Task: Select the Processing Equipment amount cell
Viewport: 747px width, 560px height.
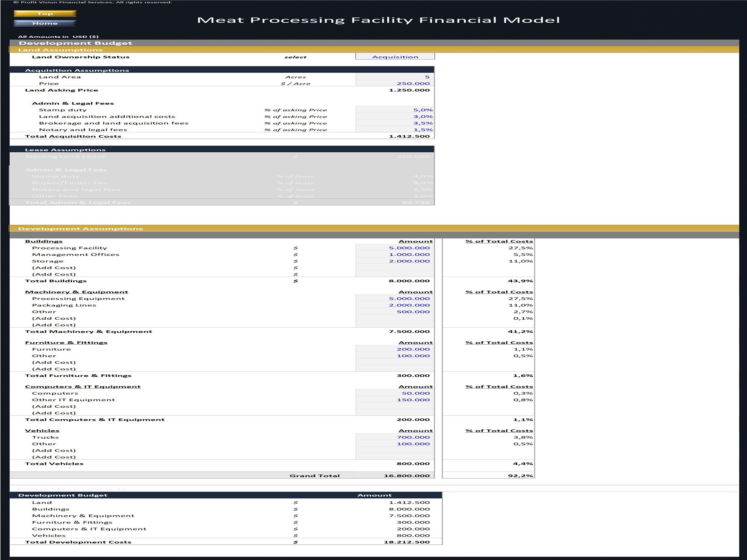Action: 395,299
